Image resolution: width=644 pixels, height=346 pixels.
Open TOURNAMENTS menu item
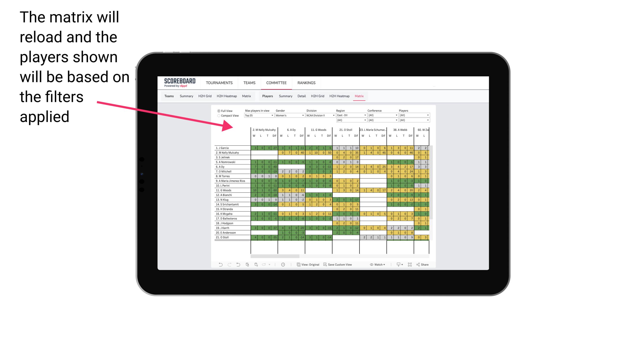coord(217,82)
